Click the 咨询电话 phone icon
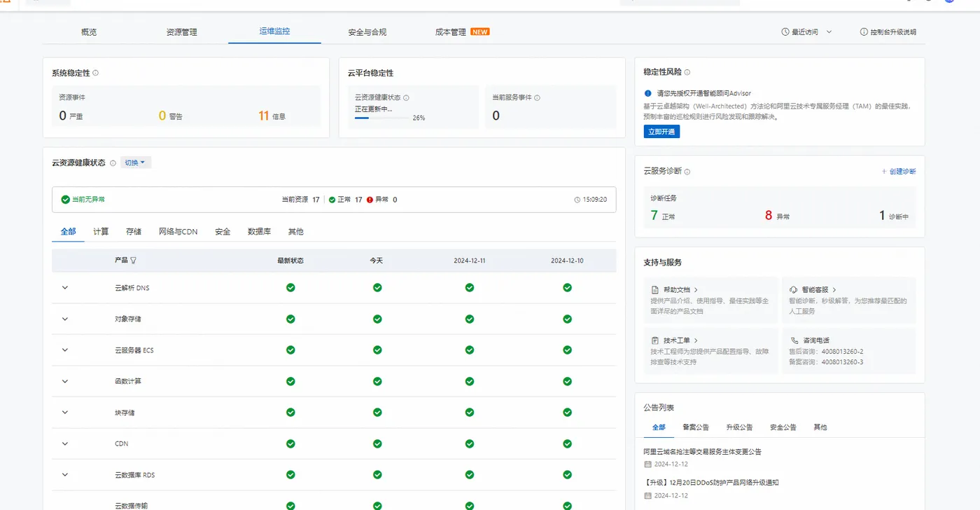Image resolution: width=980 pixels, height=510 pixels. click(x=794, y=340)
